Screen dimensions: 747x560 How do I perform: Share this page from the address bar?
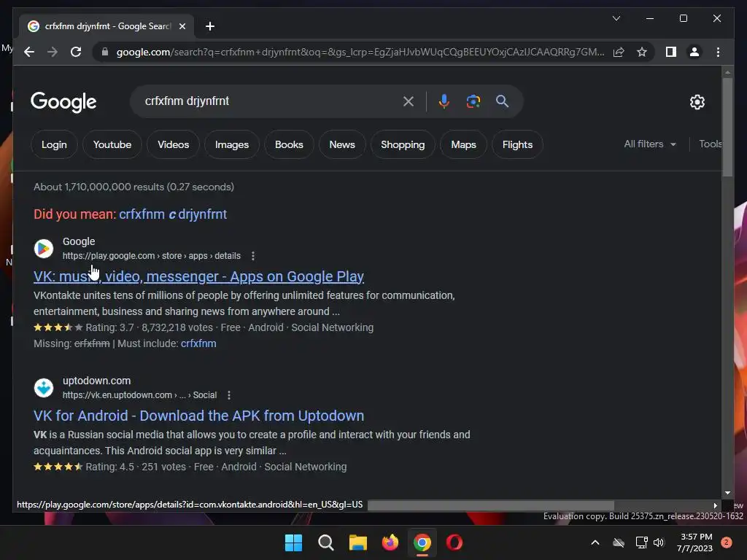point(619,52)
